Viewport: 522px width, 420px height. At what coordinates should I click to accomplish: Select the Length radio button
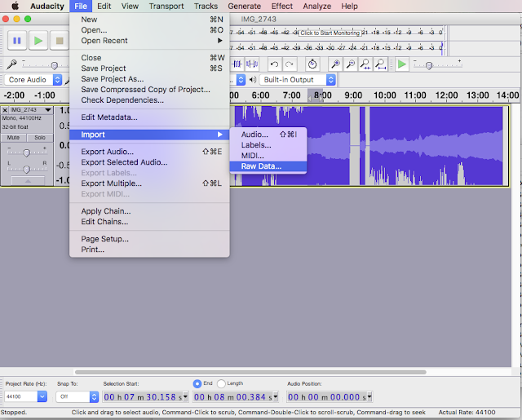(x=221, y=384)
